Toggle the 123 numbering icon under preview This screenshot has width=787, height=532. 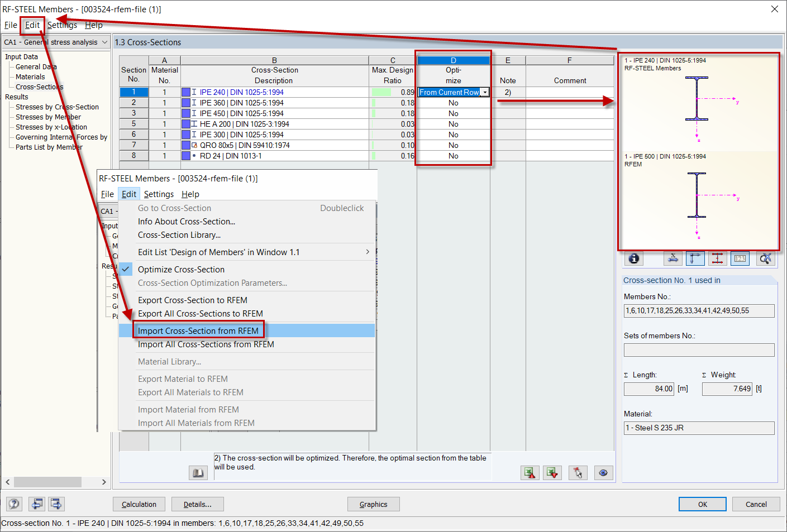pos(740,258)
